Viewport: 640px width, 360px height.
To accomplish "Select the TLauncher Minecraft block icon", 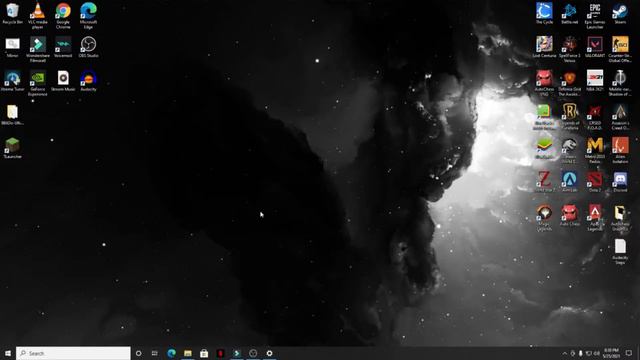I will [12, 148].
